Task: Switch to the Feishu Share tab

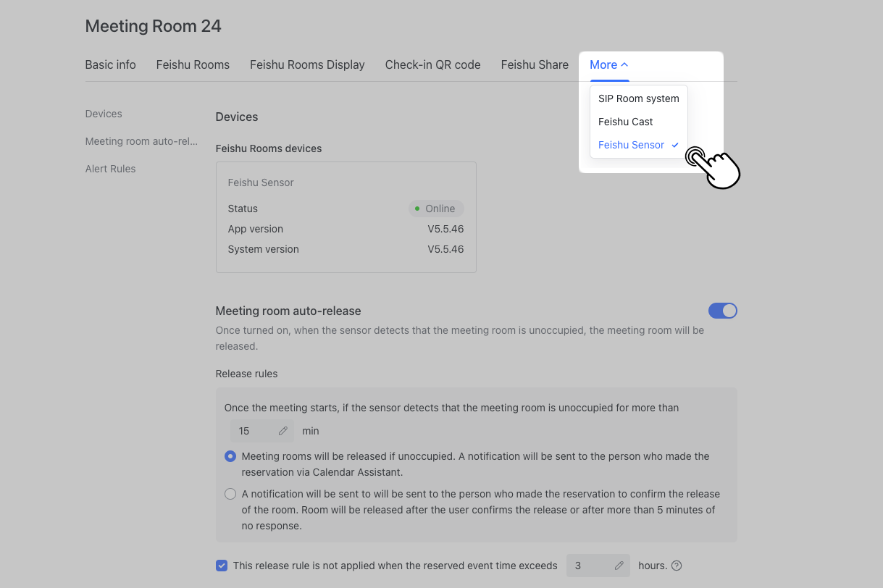Action: tap(535, 64)
